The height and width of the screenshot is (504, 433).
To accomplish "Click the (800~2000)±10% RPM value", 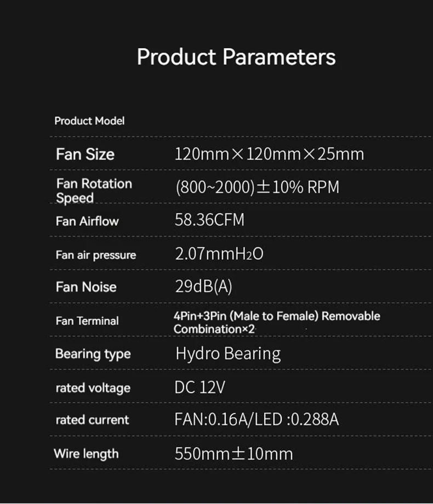I will click(x=257, y=188).
